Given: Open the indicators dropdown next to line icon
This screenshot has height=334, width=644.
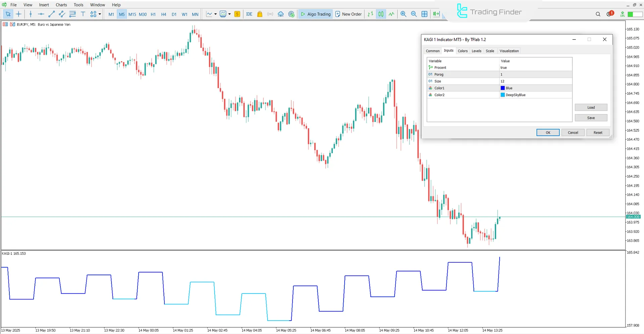Looking at the screenshot, I should [x=216, y=14].
